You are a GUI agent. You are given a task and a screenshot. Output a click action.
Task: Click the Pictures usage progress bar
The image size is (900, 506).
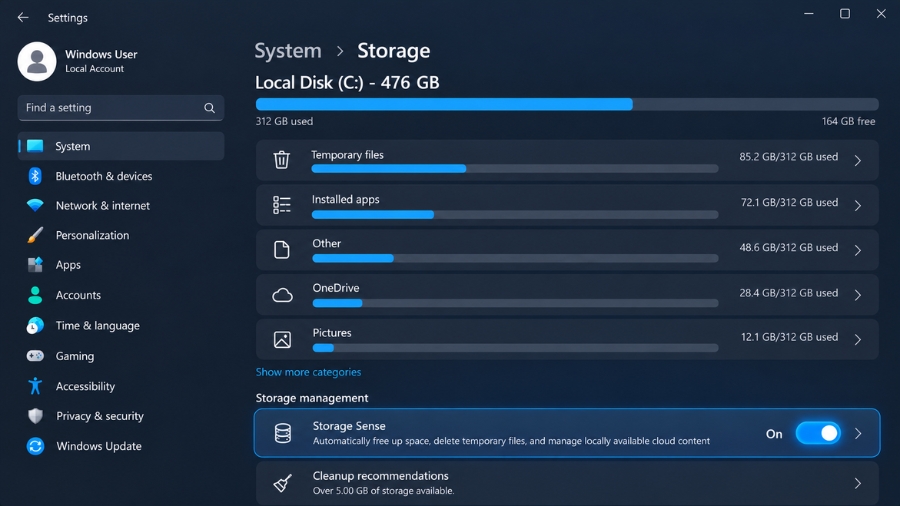click(x=515, y=348)
